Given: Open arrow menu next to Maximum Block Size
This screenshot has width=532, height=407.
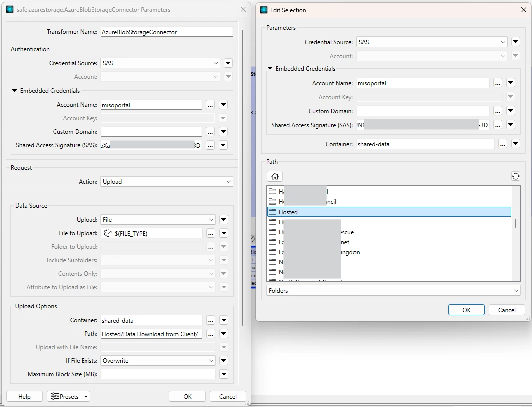Looking at the screenshot, I should [x=224, y=374].
